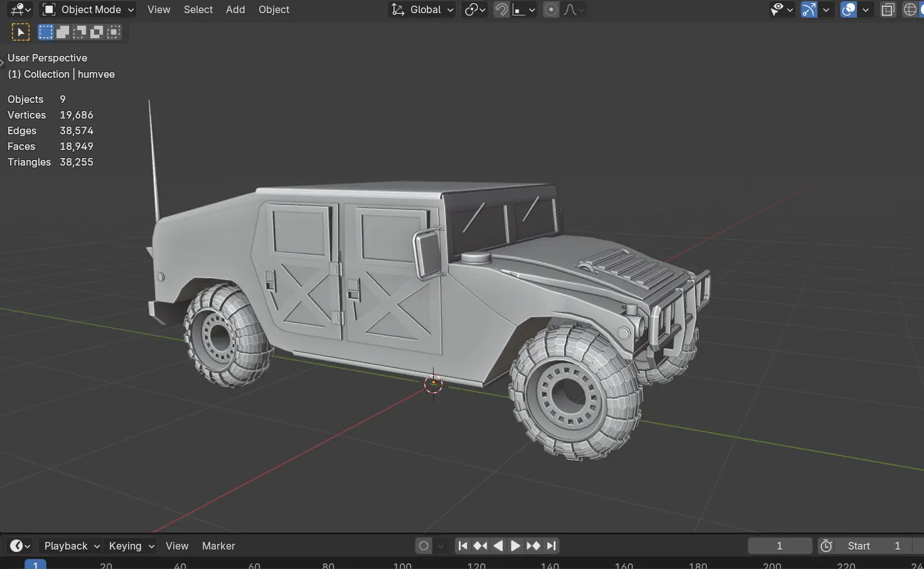Viewport: 924px width, 569px height.
Task: Enable Proportional Editing toggle
Action: [x=551, y=9]
